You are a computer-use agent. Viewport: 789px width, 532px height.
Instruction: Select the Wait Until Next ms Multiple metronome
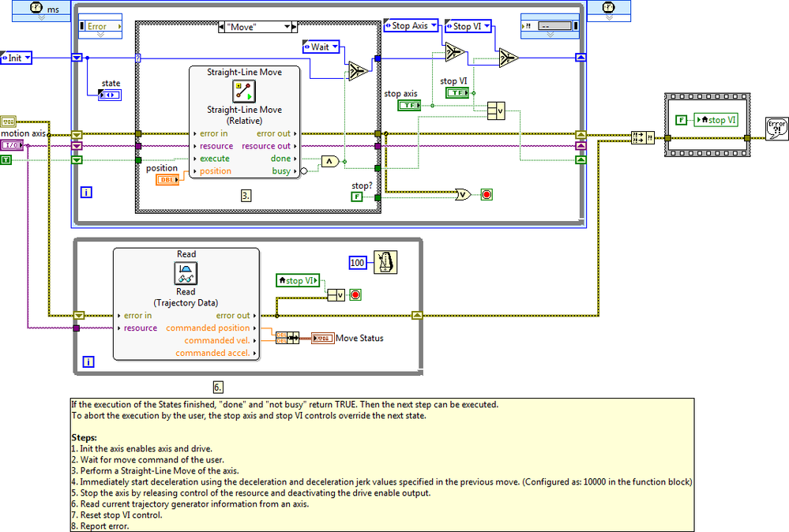click(385, 262)
